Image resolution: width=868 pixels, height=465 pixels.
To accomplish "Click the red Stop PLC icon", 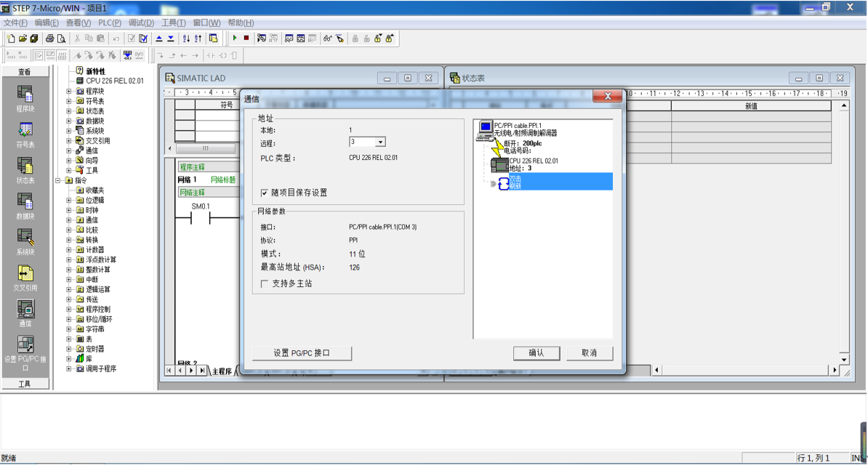I will tap(246, 39).
